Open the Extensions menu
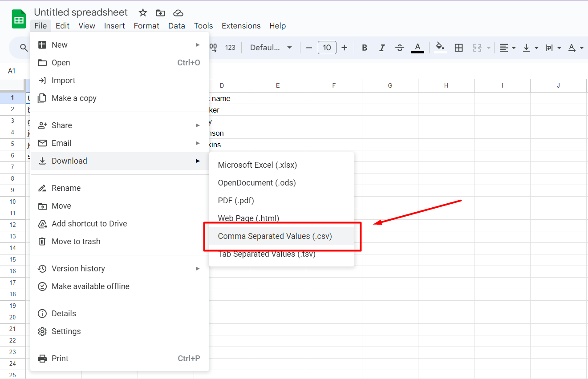Image resolution: width=588 pixels, height=379 pixels. 241,26
